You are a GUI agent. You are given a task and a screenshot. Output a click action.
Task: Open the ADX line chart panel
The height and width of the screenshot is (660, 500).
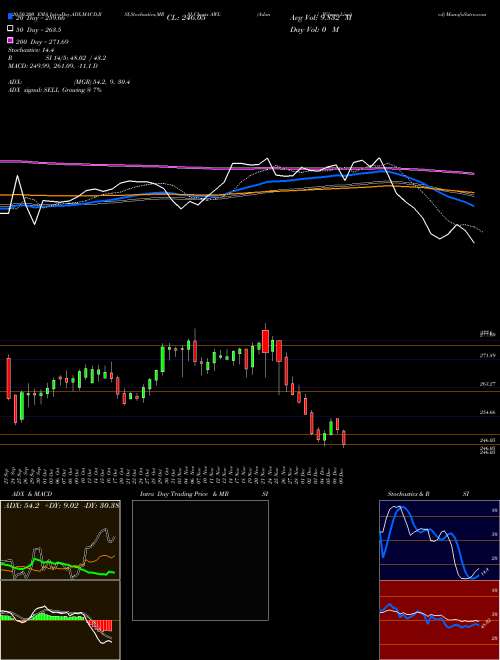click(x=60, y=540)
